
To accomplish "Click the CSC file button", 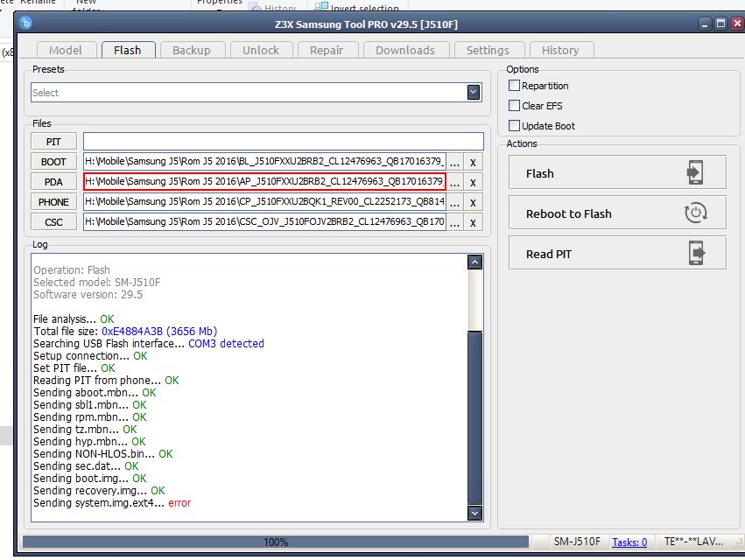I will click(x=53, y=222).
